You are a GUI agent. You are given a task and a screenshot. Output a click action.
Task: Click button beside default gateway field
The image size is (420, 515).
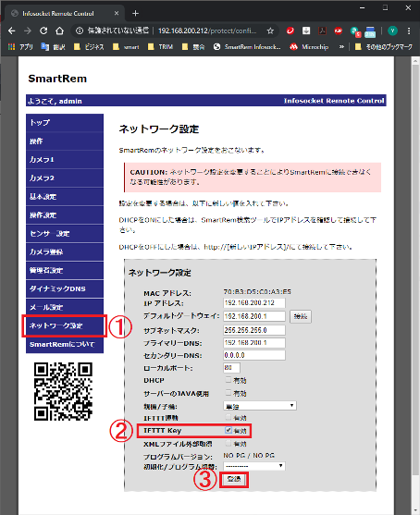pyautogui.click(x=301, y=316)
